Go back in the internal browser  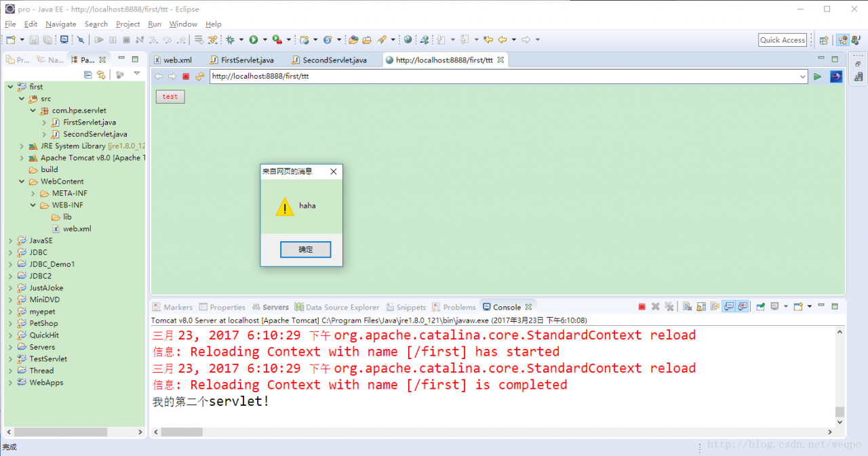point(159,77)
